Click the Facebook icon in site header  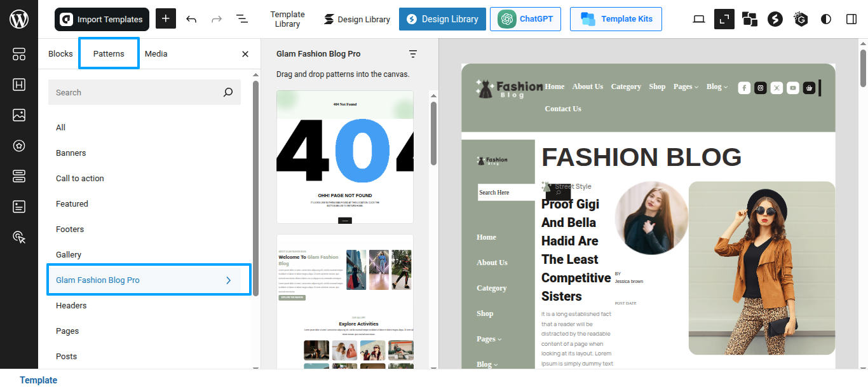coord(744,88)
